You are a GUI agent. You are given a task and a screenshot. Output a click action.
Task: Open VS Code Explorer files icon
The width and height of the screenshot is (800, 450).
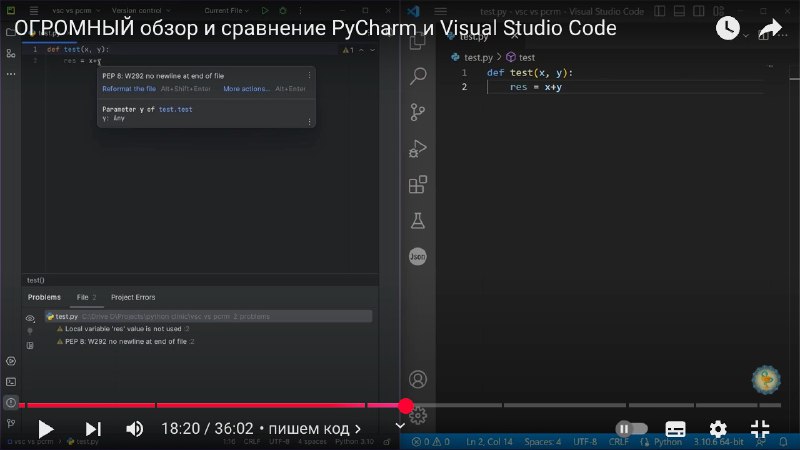click(418, 42)
